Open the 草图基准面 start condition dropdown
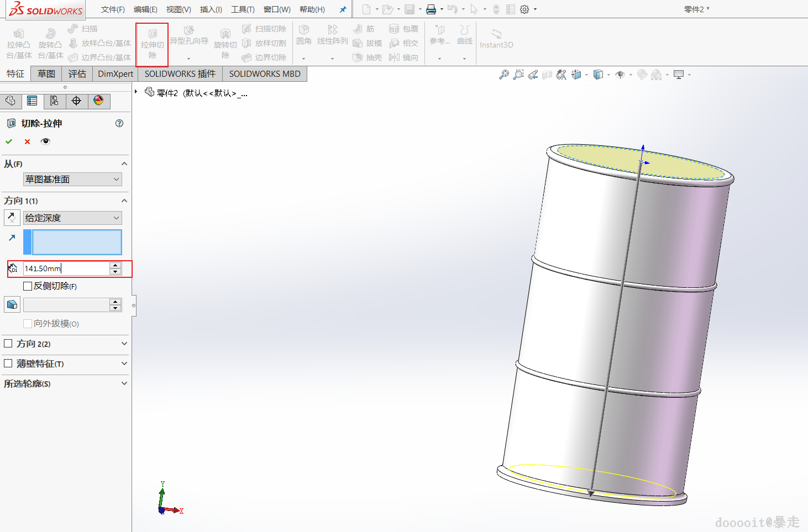The height and width of the screenshot is (532, 808). click(72, 180)
